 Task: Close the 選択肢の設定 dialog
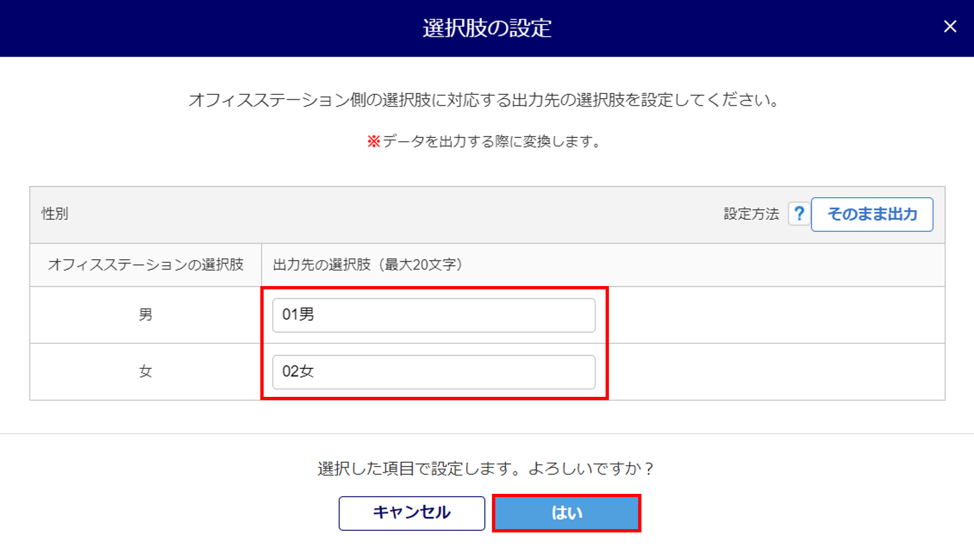[950, 26]
